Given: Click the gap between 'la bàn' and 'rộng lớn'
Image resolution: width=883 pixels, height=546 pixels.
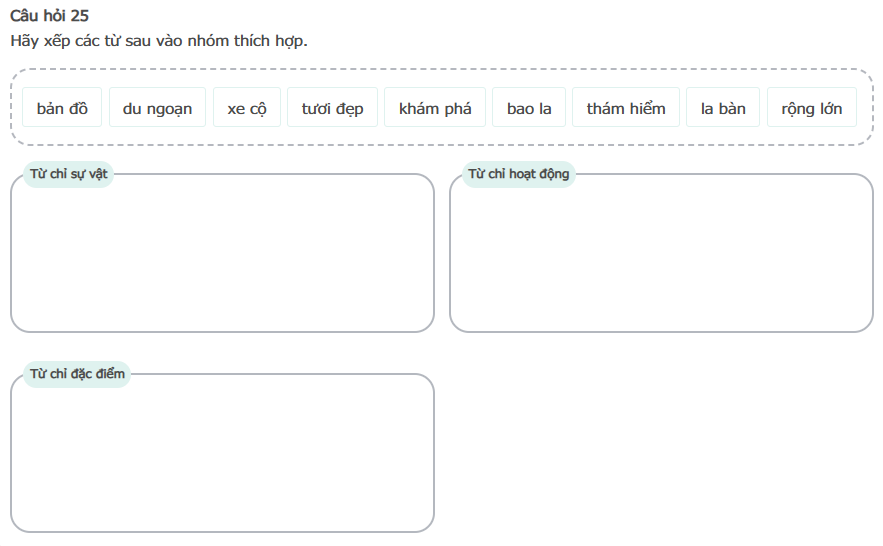Looking at the screenshot, I should 764,108.
